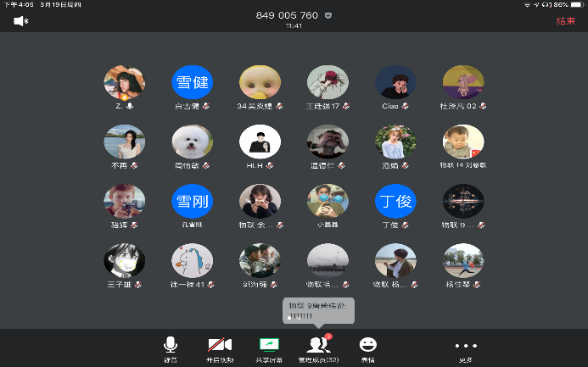
Task: Open the 表情 emoji reactions
Action: (367, 345)
